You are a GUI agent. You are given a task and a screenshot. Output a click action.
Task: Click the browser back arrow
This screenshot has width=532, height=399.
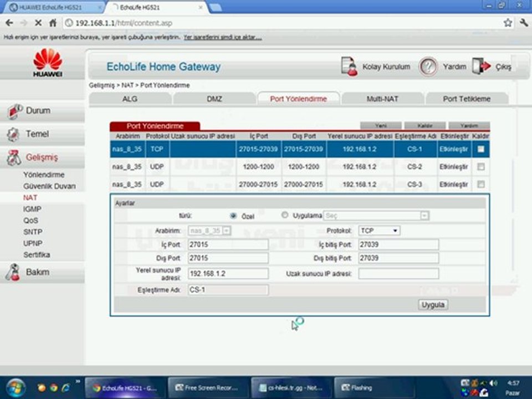pyautogui.click(x=9, y=23)
